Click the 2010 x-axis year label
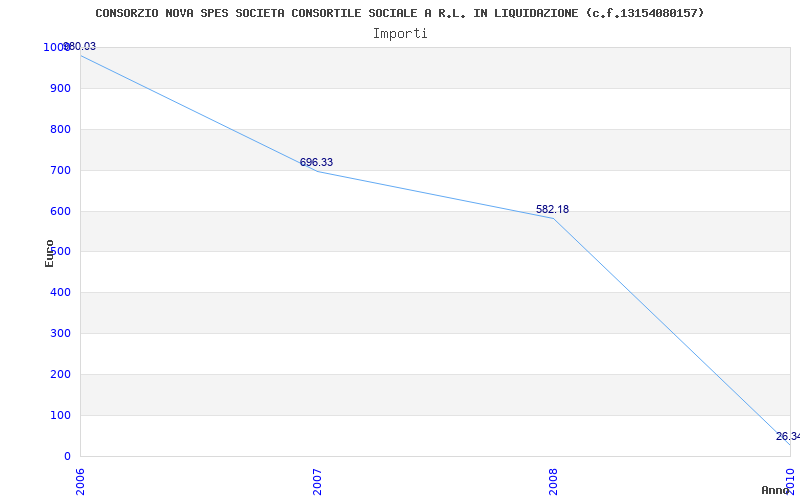 tap(790, 480)
